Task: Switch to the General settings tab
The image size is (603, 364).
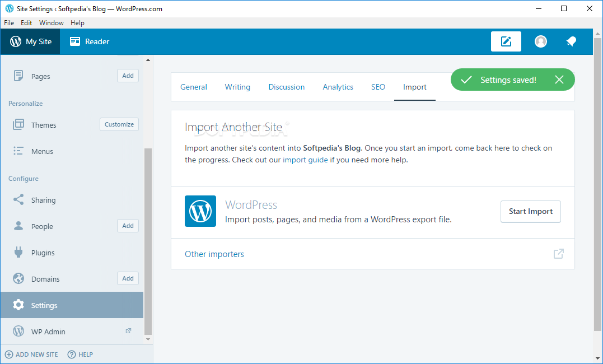Action: [193, 87]
